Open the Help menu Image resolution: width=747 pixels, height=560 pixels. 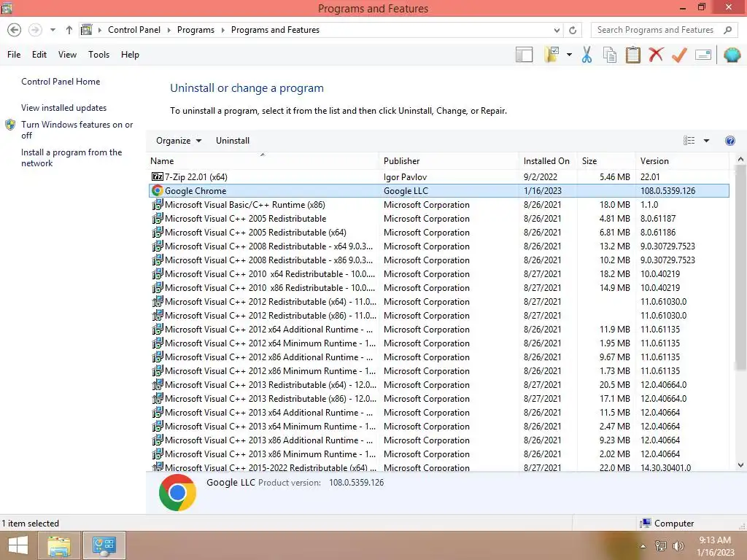pyautogui.click(x=130, y=55)
